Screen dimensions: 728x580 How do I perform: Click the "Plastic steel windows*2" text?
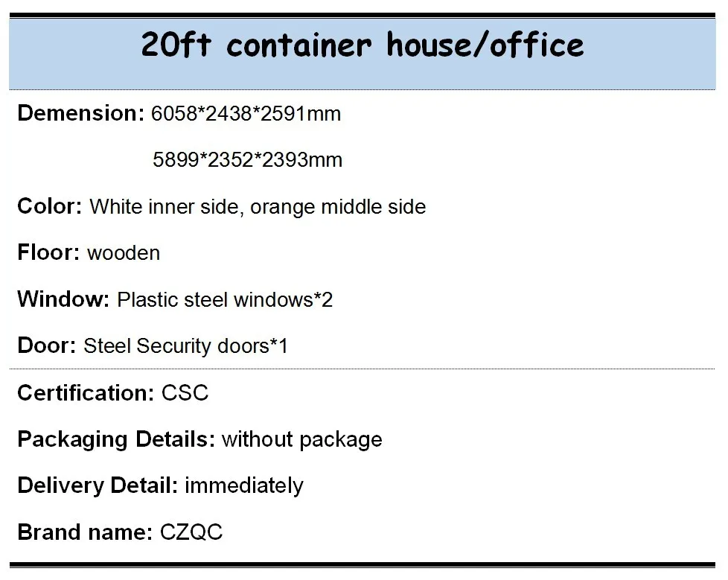(x=225, y=300)
